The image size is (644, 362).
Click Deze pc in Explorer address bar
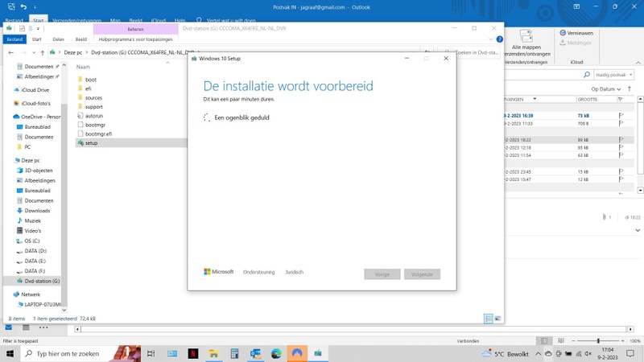73,52
